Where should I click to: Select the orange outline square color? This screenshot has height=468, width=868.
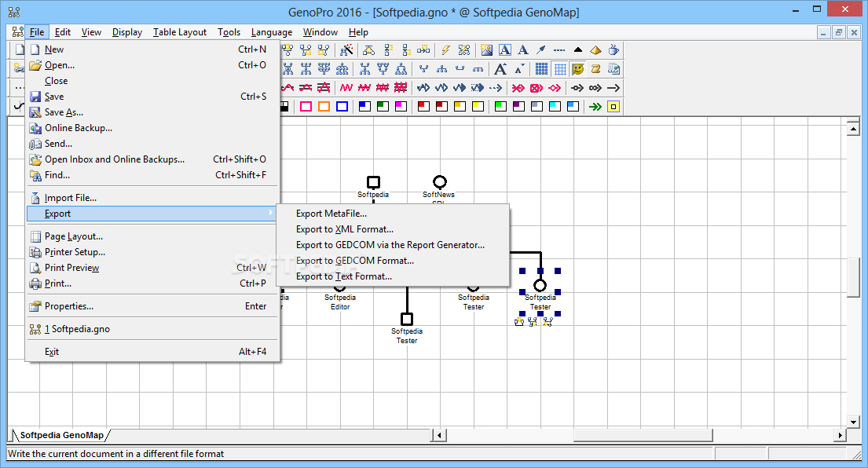coord(324,107)
